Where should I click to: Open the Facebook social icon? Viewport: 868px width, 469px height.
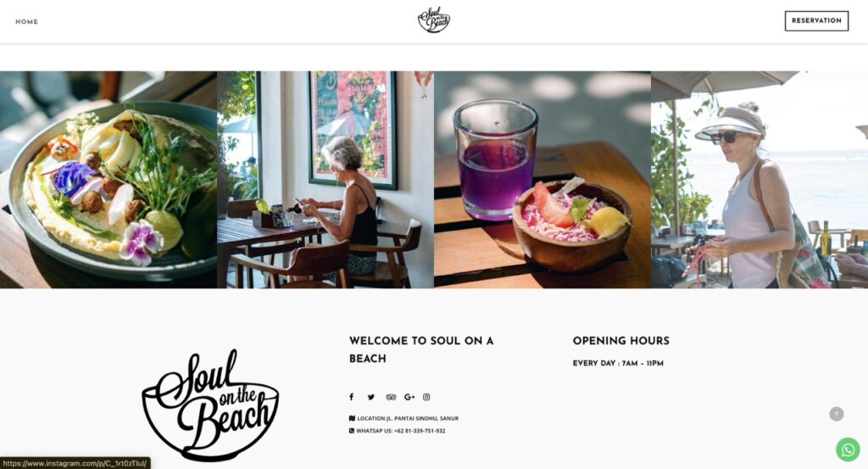coord(351,397)
